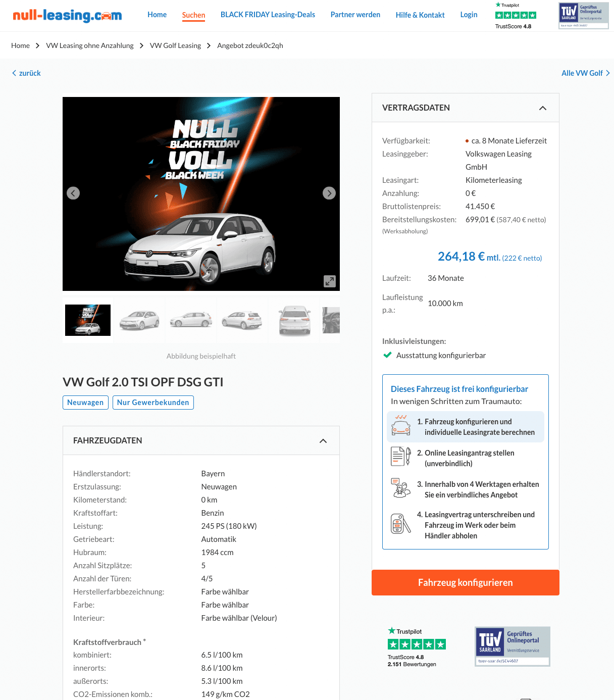The height and width of the screenshot is (700, 614).
Task: Collapse the Vertragsdaten panel
Action: coord(543,108)
